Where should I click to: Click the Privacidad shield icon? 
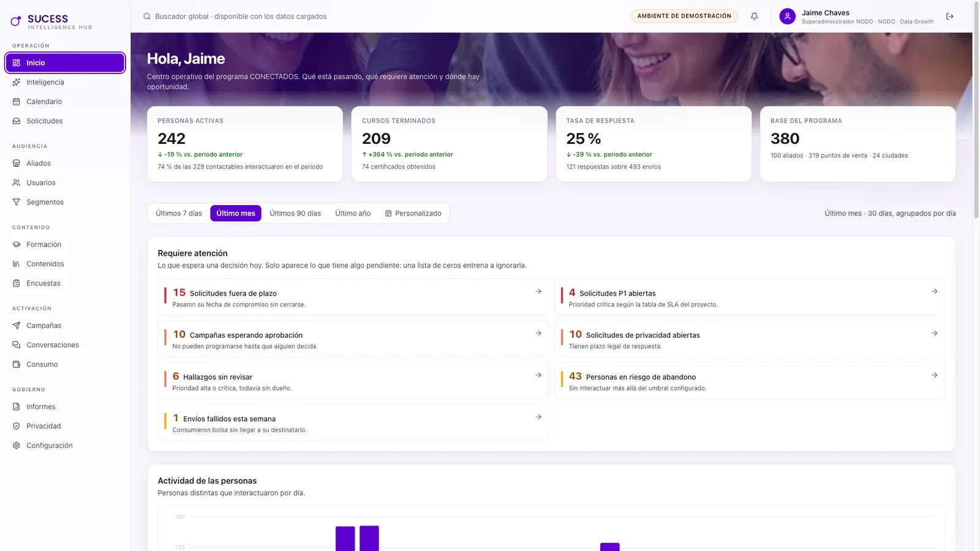pos(17,426)
